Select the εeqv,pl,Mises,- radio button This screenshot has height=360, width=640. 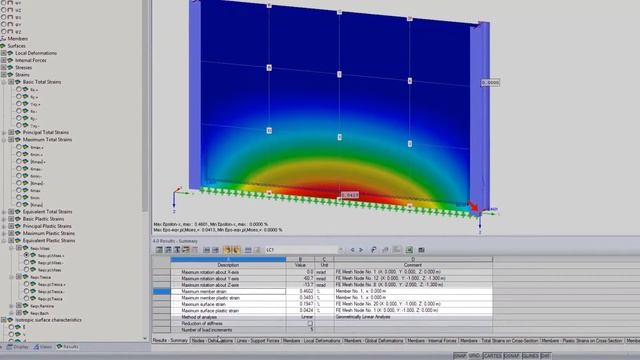[26, 262]
